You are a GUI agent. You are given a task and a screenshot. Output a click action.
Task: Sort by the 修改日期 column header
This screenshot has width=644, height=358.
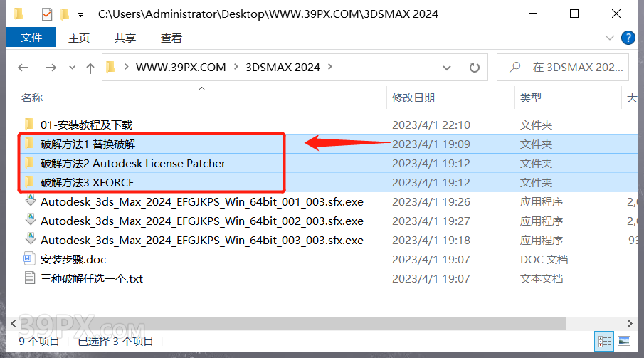[413, 98]
